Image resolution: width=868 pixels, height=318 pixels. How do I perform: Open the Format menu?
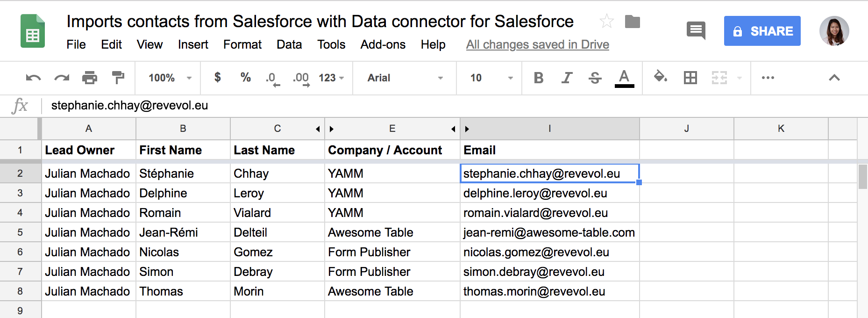point(242,44)
